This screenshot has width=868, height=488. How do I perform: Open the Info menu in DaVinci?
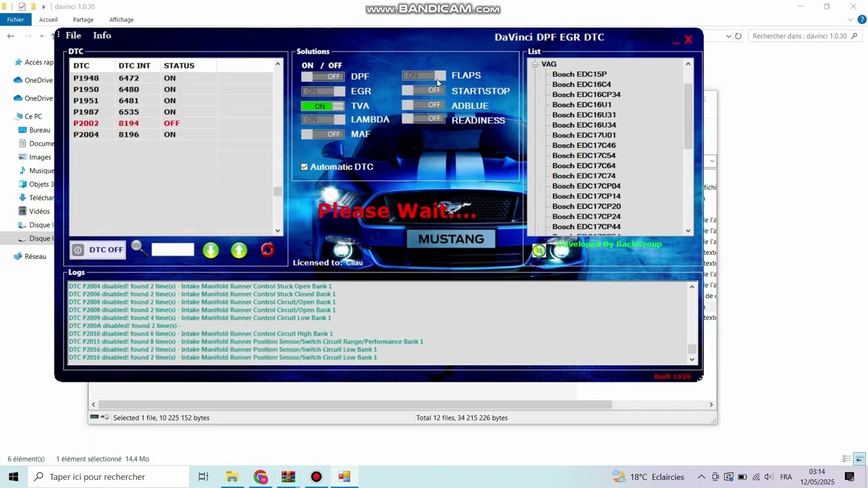click(102, 35)
